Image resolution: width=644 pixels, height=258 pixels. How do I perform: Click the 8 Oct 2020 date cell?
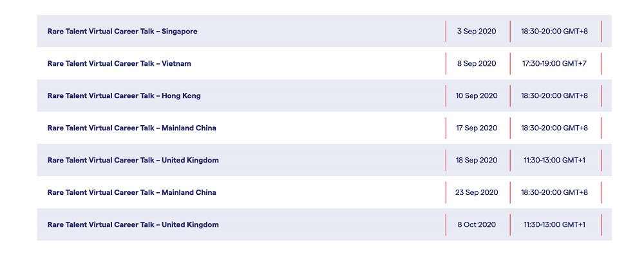[x=477, y=224]
